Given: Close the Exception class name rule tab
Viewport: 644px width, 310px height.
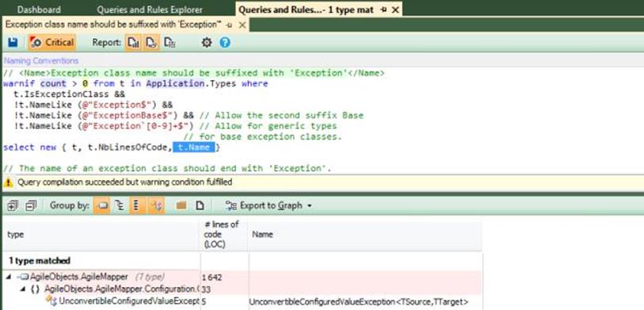Looking at the screenshot, I should pos(242,25).
